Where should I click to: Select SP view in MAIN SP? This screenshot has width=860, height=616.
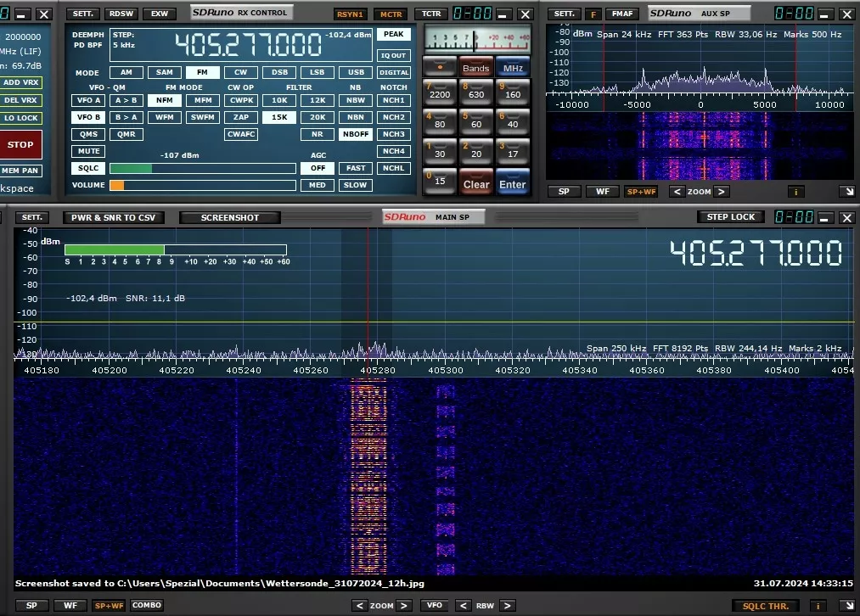tap(31, 606)
